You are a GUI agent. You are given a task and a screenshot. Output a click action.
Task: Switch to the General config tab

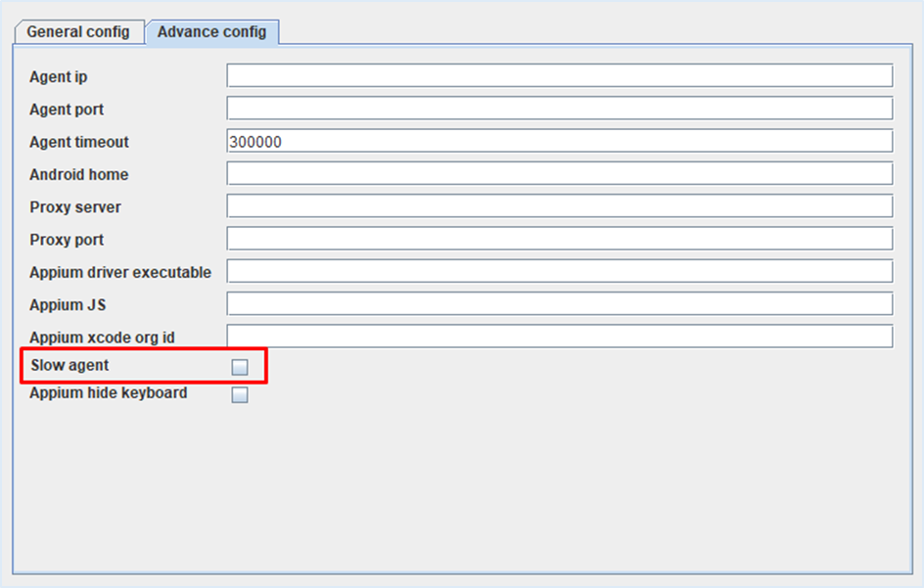tap(78, 32)
